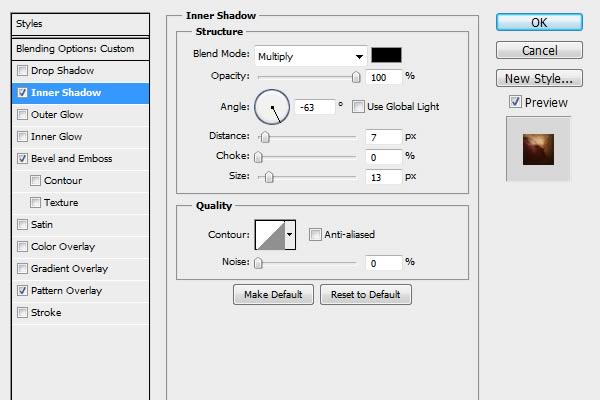Click the Angle dial control
Image resolution: width=600 pixels, height=400 pixels.
[x=272, y=107]
